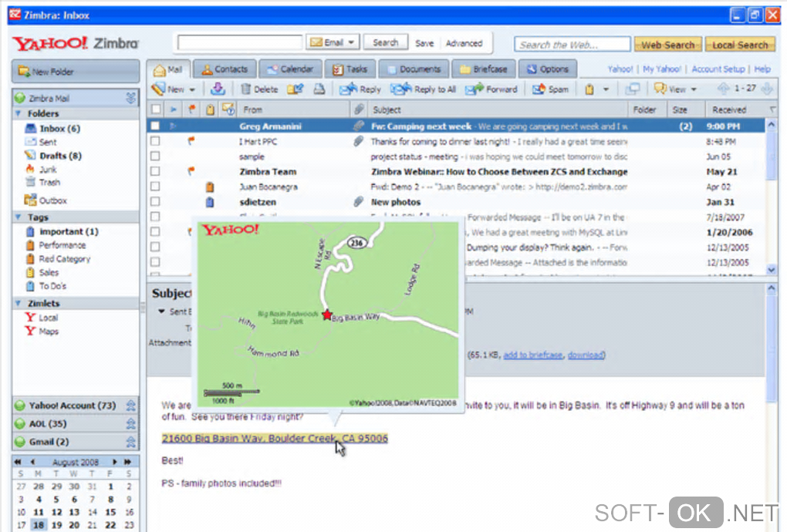The height and width of the screenshot is (532, 787).
Task: Open the Email search type dropdown
Action: click(333, 42)
